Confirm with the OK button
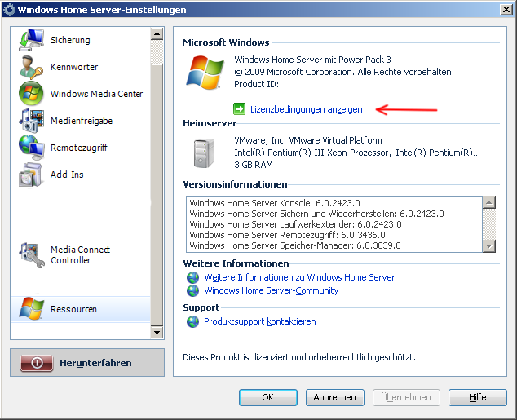 (268, 397)
